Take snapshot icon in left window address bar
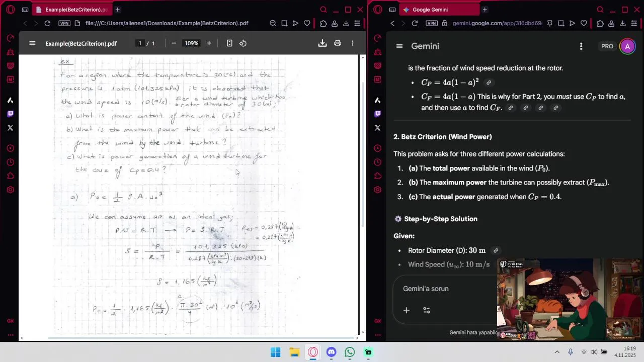Viewport: 644px width, 362px height. (x=284, y=23)
